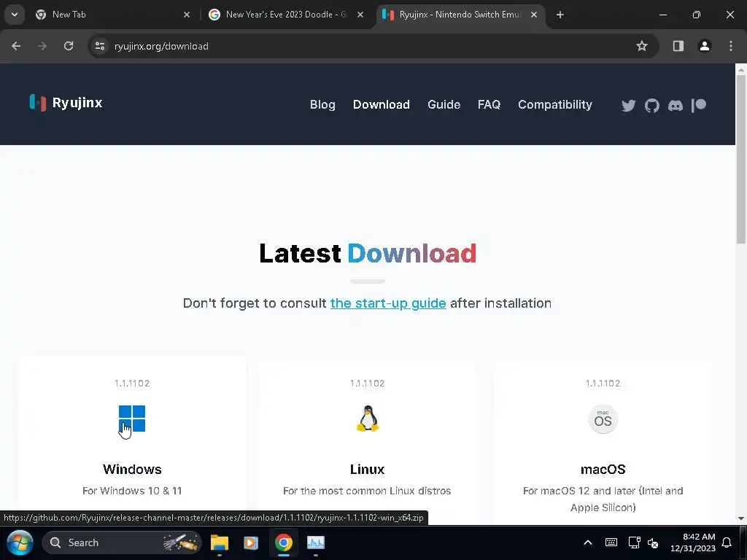Switch to New Year's Eve 2023 Doodle tab
This screenshot has height=560, width=747.
(286, 15)
